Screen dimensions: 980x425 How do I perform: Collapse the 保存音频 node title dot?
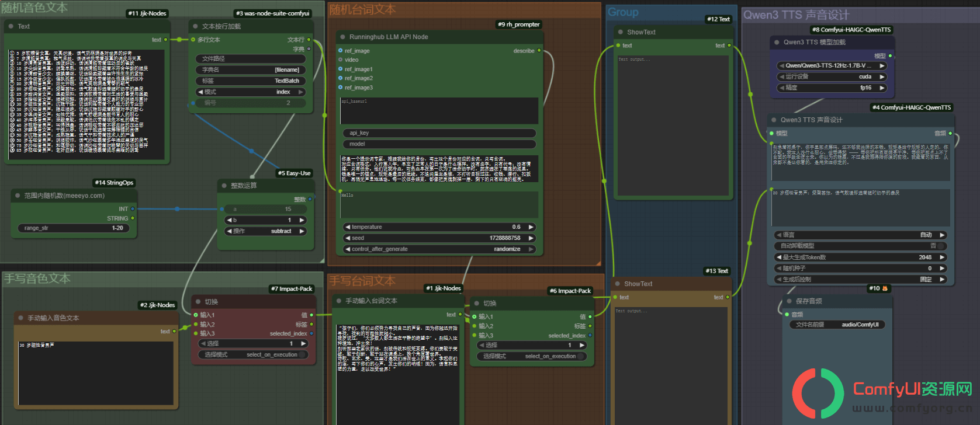[789, 301]
